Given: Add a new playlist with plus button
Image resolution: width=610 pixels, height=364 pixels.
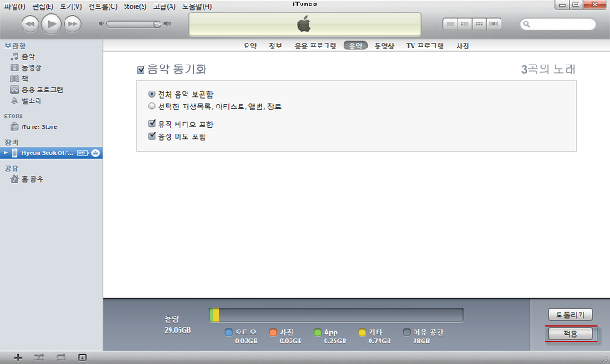Looking at the screenshot, I should [18, 358].
